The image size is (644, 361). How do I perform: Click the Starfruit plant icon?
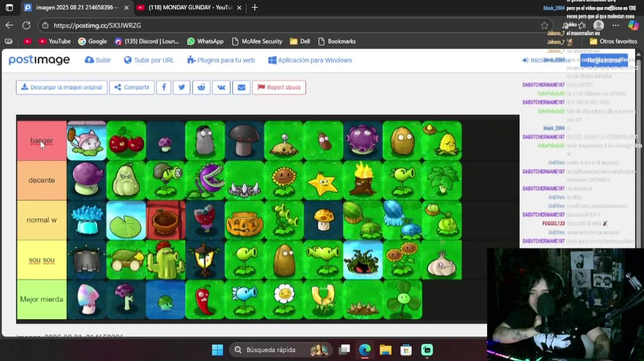[323, 180]
